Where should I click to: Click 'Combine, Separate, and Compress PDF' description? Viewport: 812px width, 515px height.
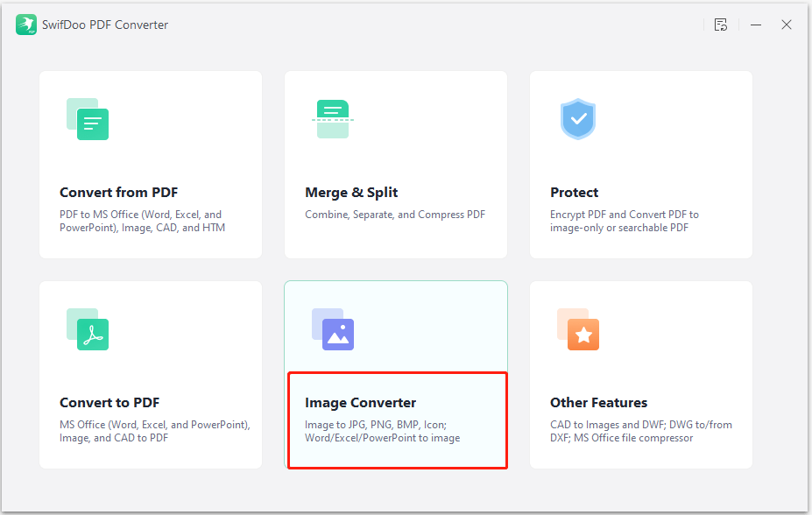(395, 215)
